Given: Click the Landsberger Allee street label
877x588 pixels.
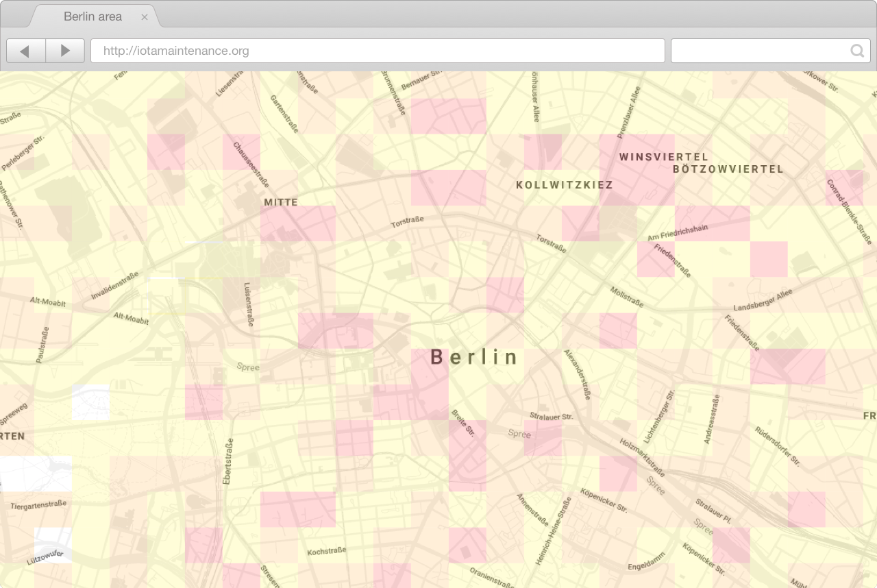Looking at the screenshot, I should click(x=763, y=299).
